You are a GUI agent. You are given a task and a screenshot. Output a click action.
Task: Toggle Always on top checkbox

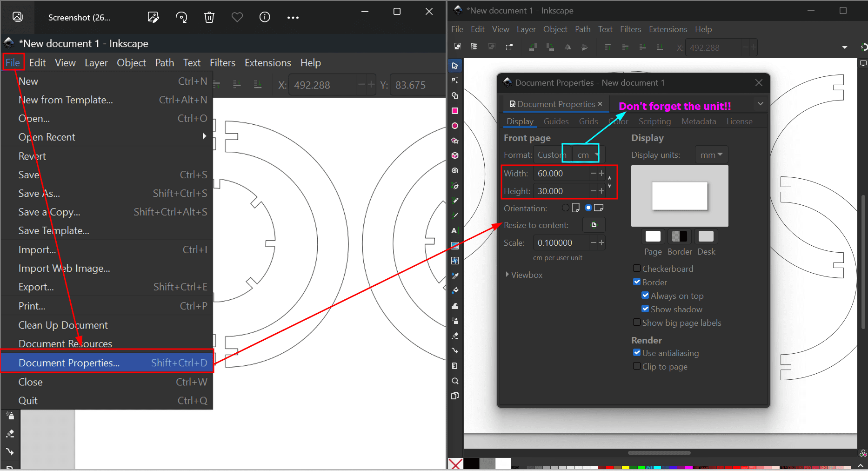645,295
